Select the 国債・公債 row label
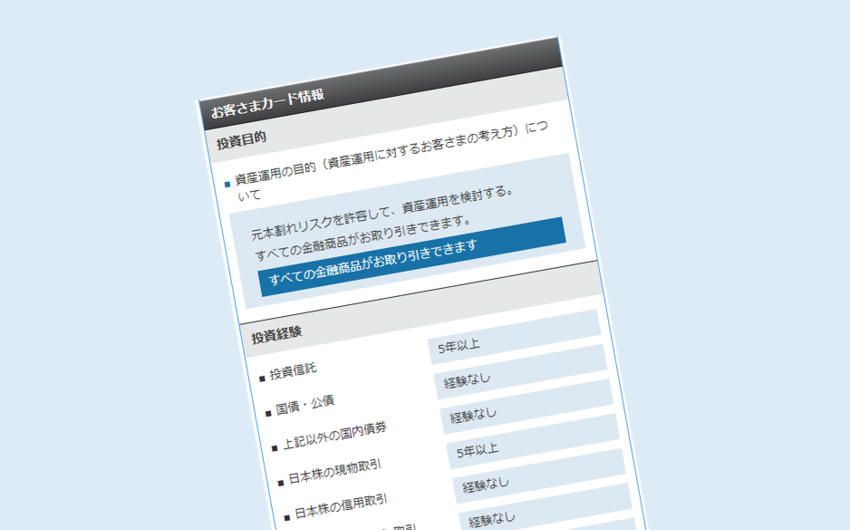This screenshot has height=530, width=850. [x=305, y=405]
